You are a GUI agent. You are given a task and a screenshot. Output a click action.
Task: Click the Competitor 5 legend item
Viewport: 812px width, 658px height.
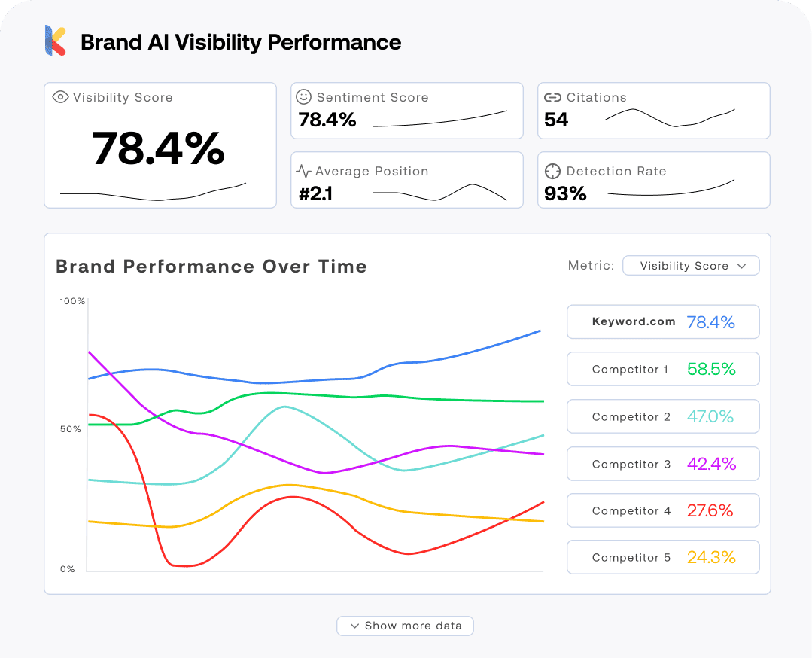[x=663, y=557]
